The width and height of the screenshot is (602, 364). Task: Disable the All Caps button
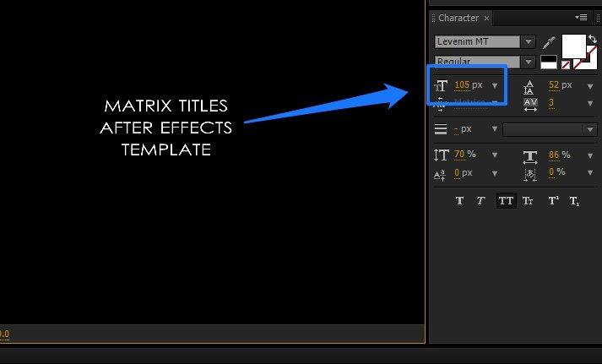click(x=506, y=200)
